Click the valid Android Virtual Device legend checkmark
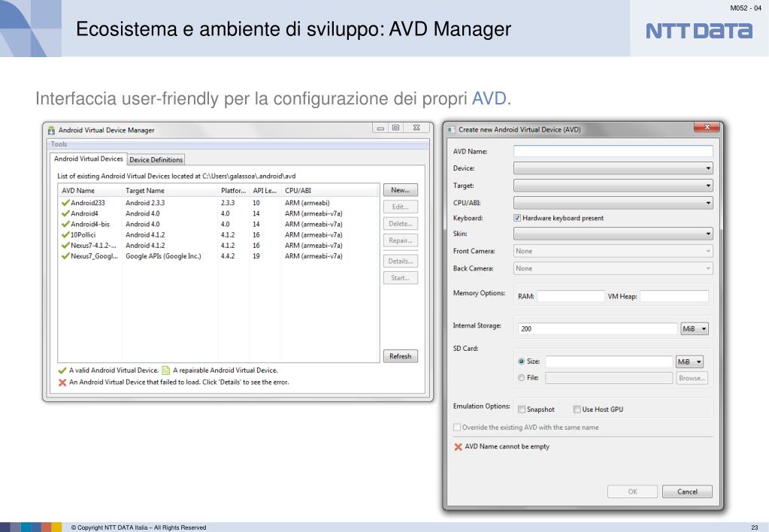 coord(62,370)
